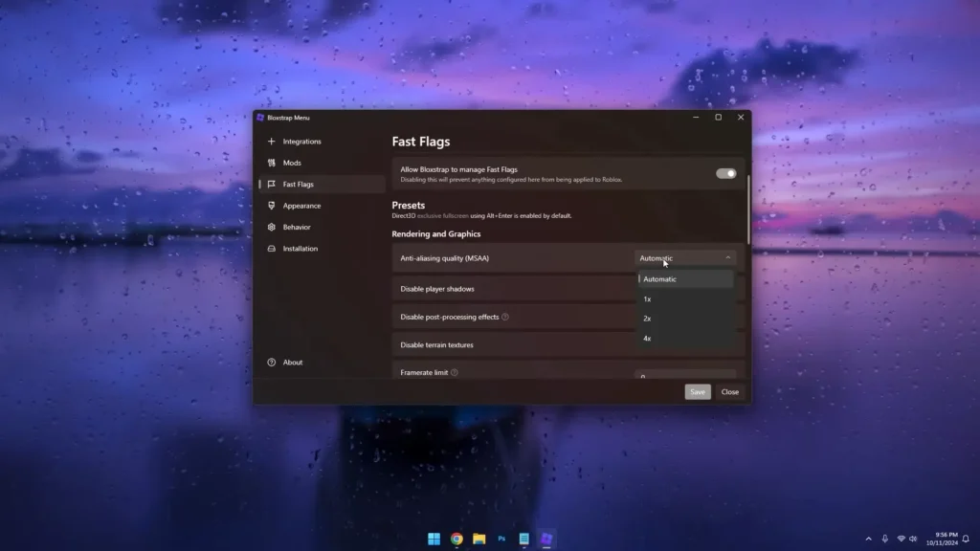
Task: Open the notifications bell icon
Action: (x=966, y=539)
